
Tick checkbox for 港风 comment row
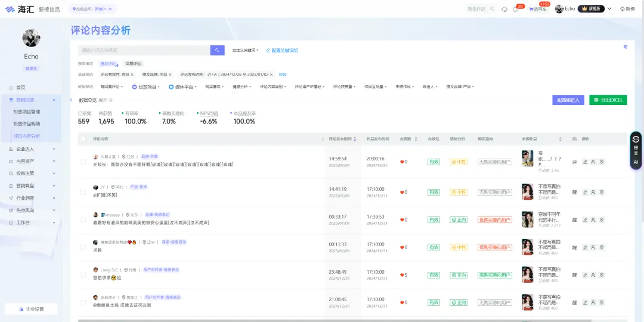pos(83,219)
